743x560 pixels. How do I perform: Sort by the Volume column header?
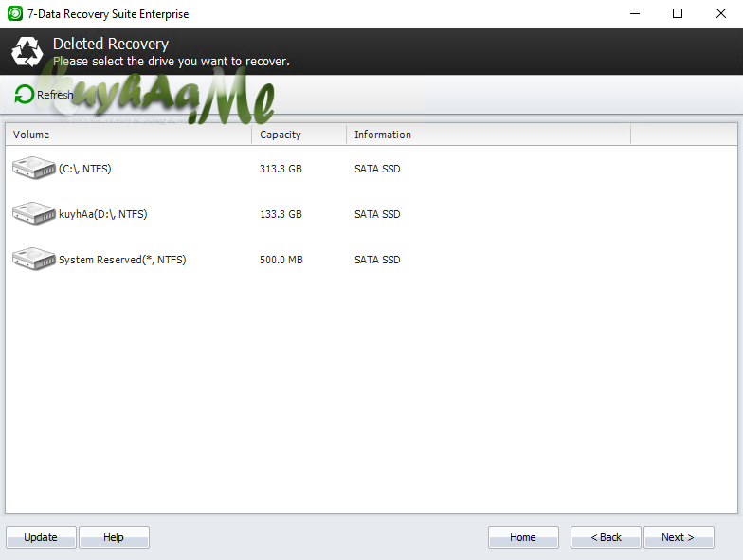(x=129, y=135)
